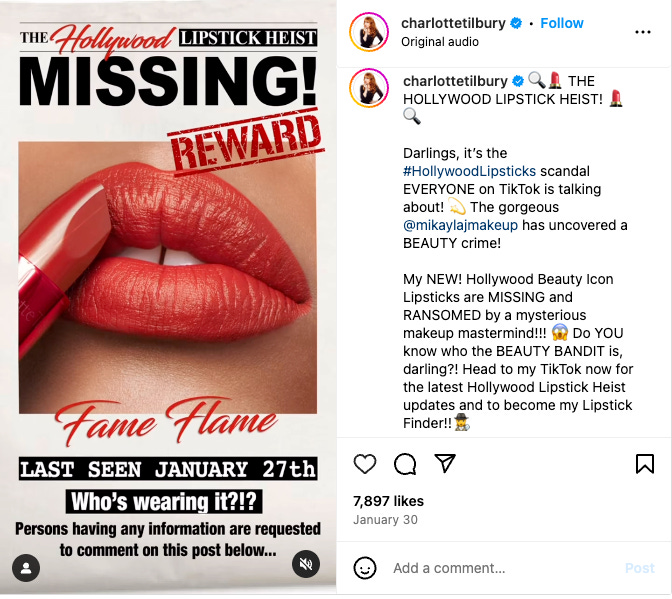Click the Post comment button
Image resolution: width=672 pixels, height=599 pixels.
pos(639,568)
